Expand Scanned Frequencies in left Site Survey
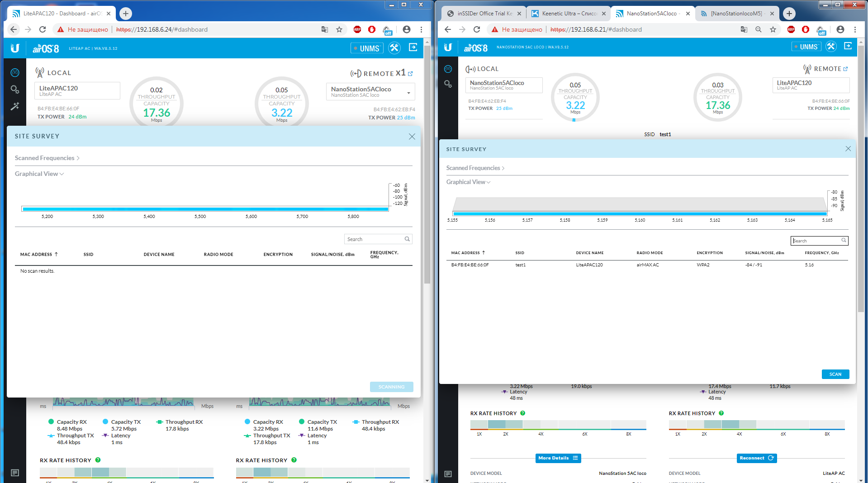 47,158
